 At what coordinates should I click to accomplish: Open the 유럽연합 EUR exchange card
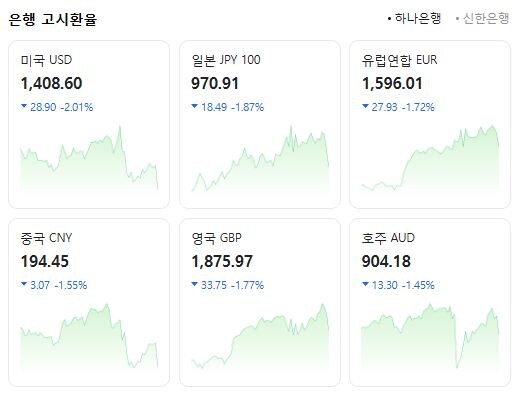click(430, 125)
